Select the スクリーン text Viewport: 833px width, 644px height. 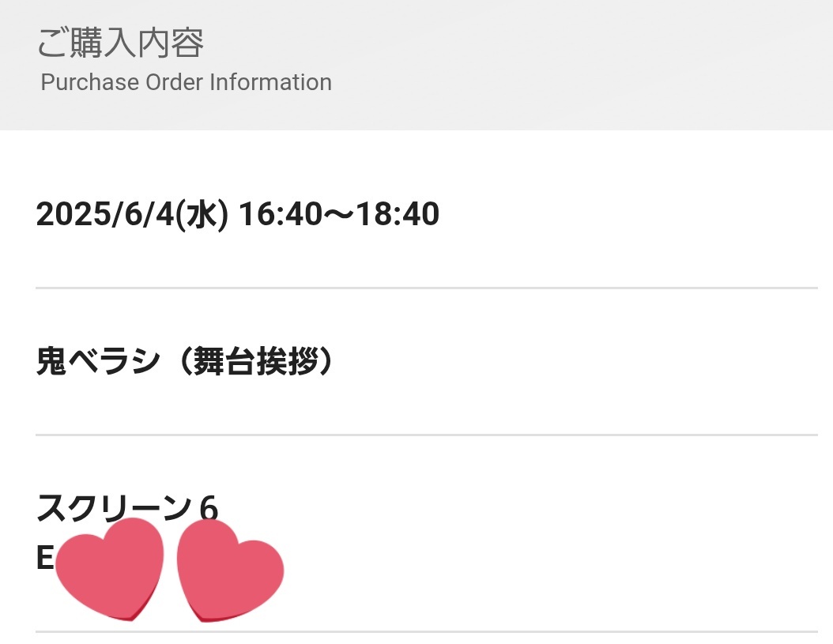(x=114, y=507)
